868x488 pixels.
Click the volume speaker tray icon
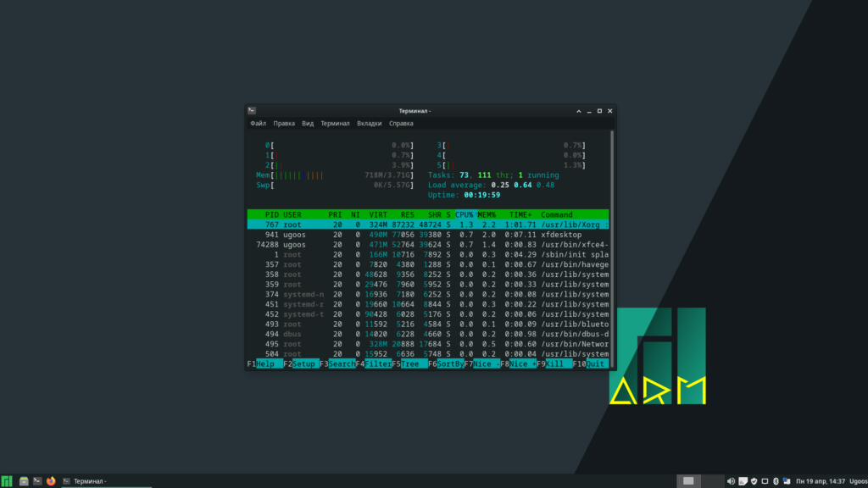click(x=731, y=481)
